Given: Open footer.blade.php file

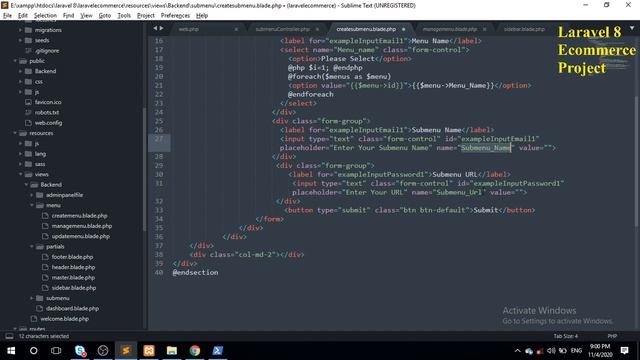Looking at the screenshot, I should [72, 257].
